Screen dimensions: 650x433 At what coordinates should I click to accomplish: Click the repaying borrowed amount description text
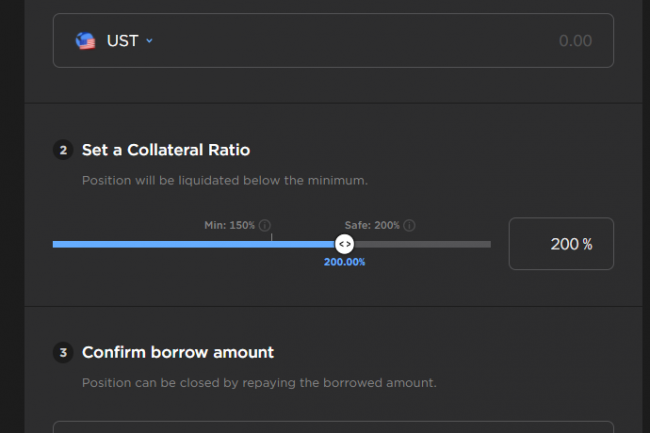(x=259, y=382)
